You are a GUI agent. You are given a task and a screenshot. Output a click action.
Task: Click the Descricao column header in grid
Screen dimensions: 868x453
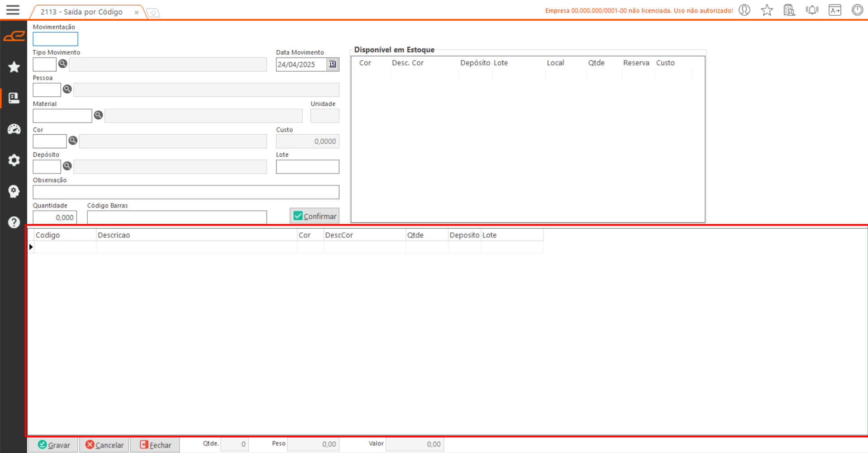point(196,235)
